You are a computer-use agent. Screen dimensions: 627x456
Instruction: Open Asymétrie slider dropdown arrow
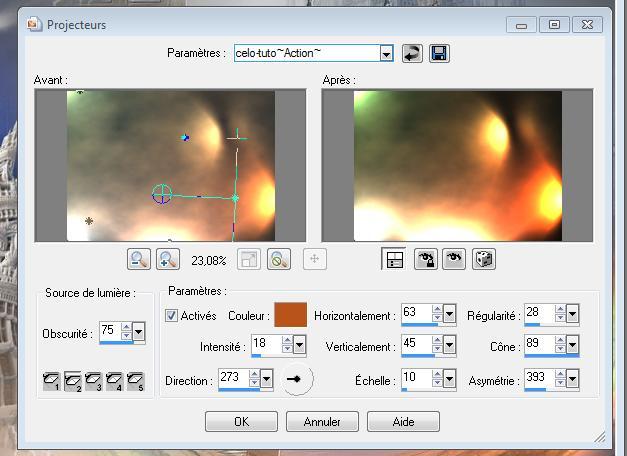(x=572, y=378)
